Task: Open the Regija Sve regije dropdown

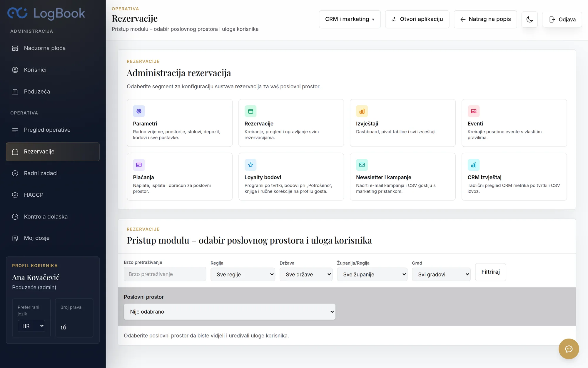Action: (x=243, y=274)
